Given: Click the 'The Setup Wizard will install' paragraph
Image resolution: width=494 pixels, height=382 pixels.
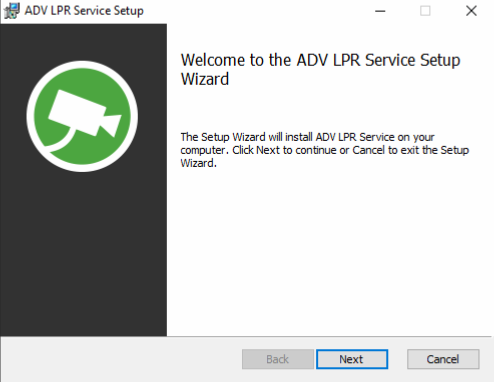Looking at the screenshot, I should pos(325,150).
